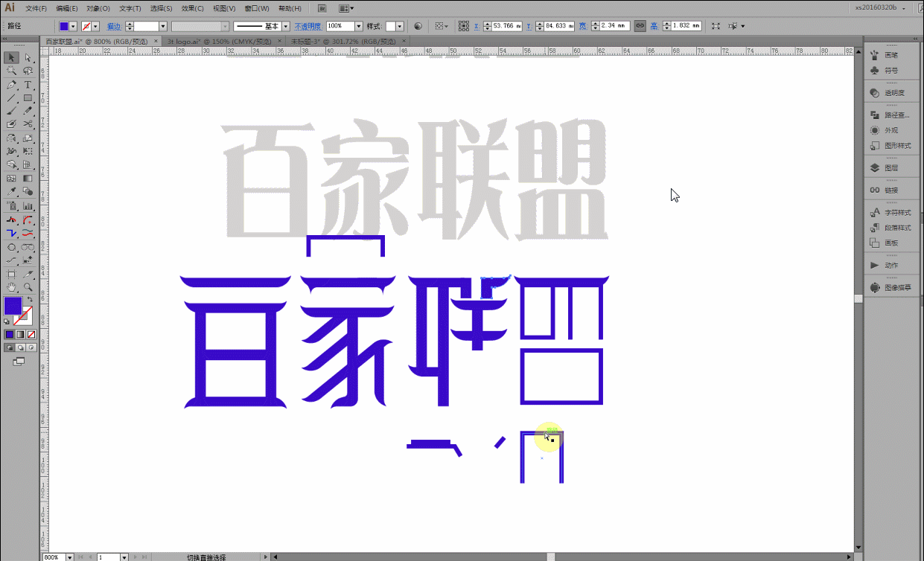The height and width of the screenshot is (561, 924).
Task: Select the Paintbrush tool
Action: coord(12,111)
